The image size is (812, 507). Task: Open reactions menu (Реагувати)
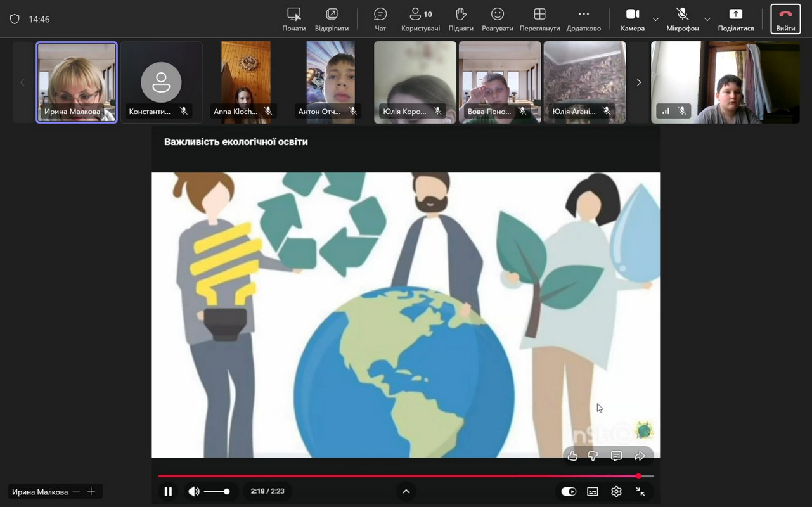coord(498,19)
